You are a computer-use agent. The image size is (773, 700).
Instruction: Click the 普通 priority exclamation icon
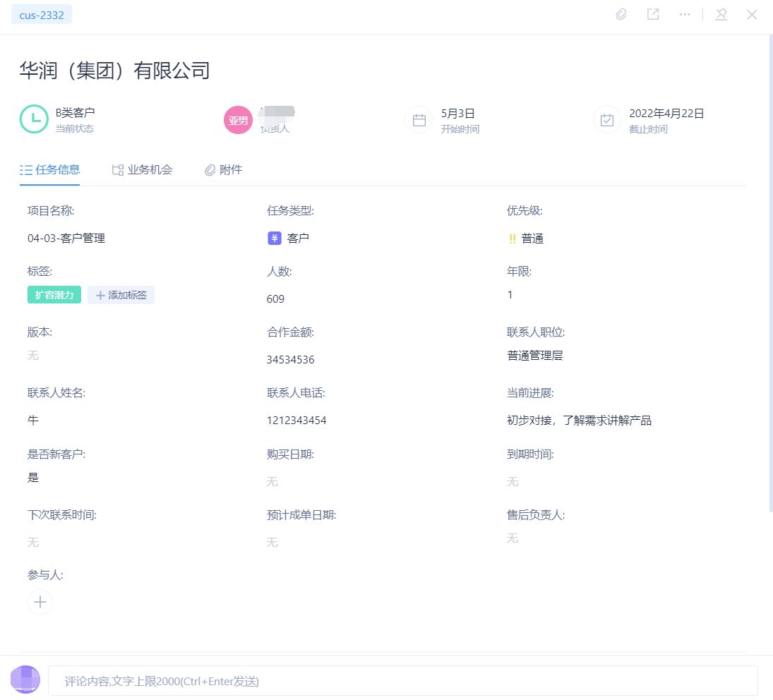click(513, 239)
